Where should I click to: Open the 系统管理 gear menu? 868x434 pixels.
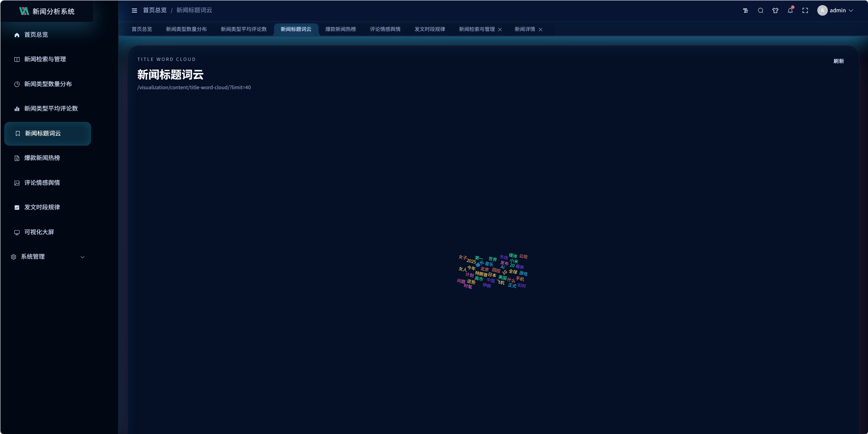pyautogui.click(x=14, y=257)
